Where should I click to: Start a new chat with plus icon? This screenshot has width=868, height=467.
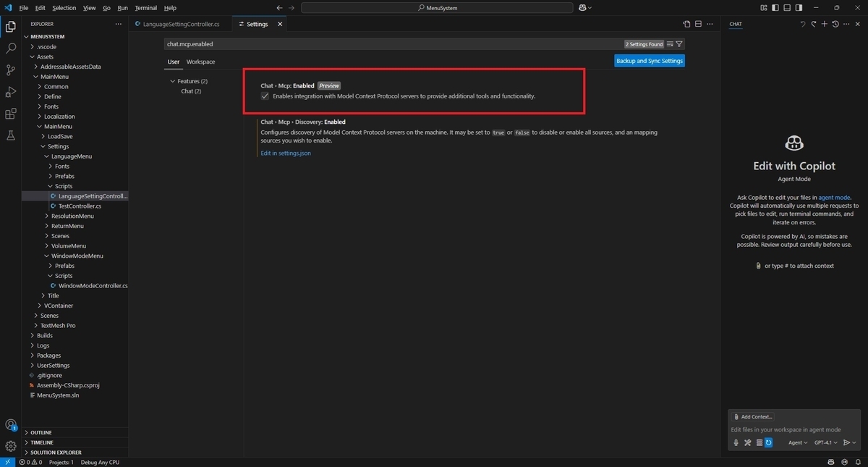(825, 24)
